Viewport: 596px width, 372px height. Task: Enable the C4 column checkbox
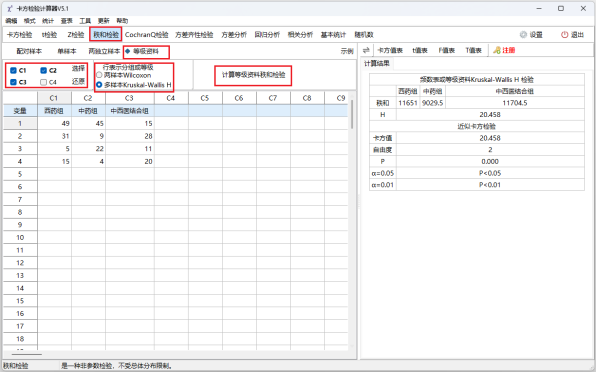click(x=43, y=82)
